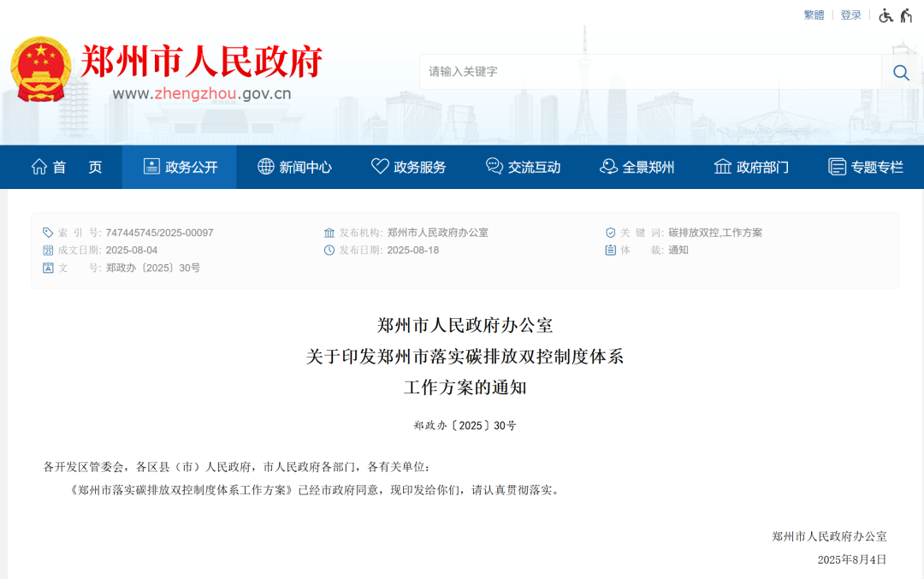
Task: Click the chat bubble icon for 交流互动
Action: tap(494, 167)
